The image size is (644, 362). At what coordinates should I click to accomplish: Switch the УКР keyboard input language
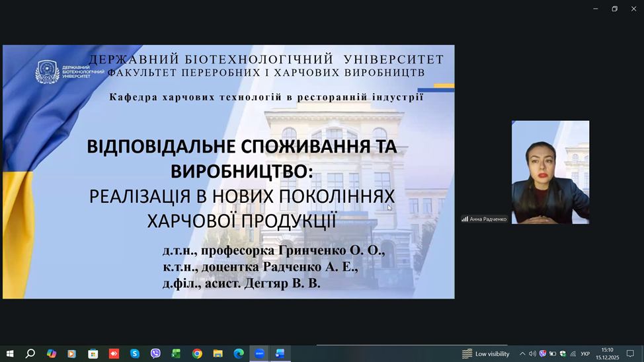point(585,354)
